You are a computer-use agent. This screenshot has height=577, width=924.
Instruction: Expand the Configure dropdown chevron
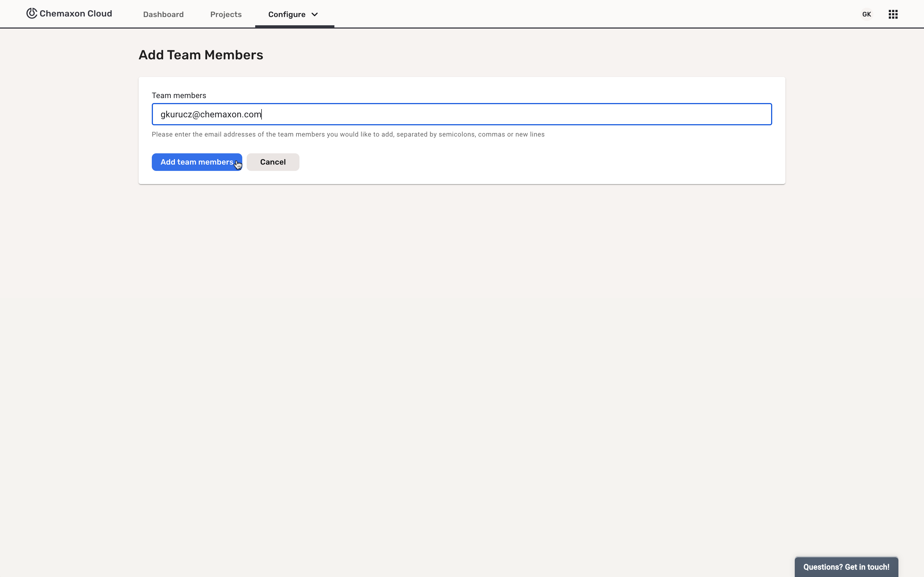pos(315,15)
